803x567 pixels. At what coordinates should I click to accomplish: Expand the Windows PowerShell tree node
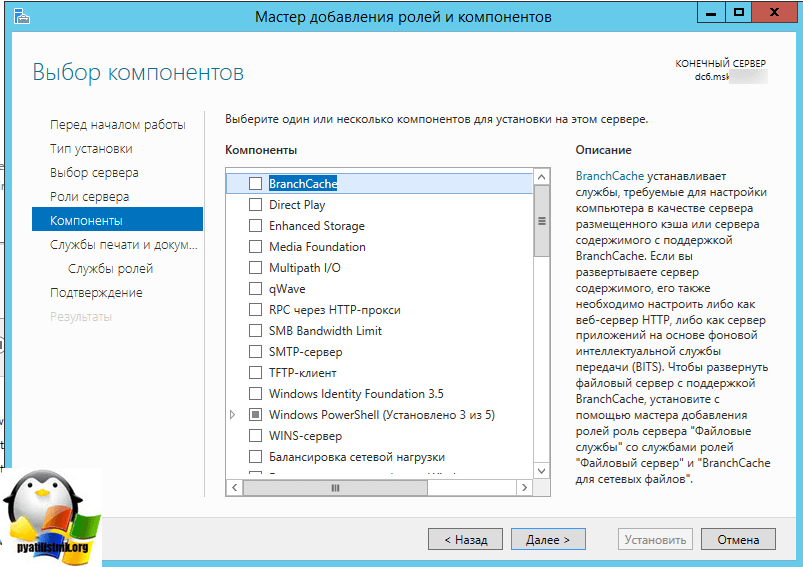(234, 415)
